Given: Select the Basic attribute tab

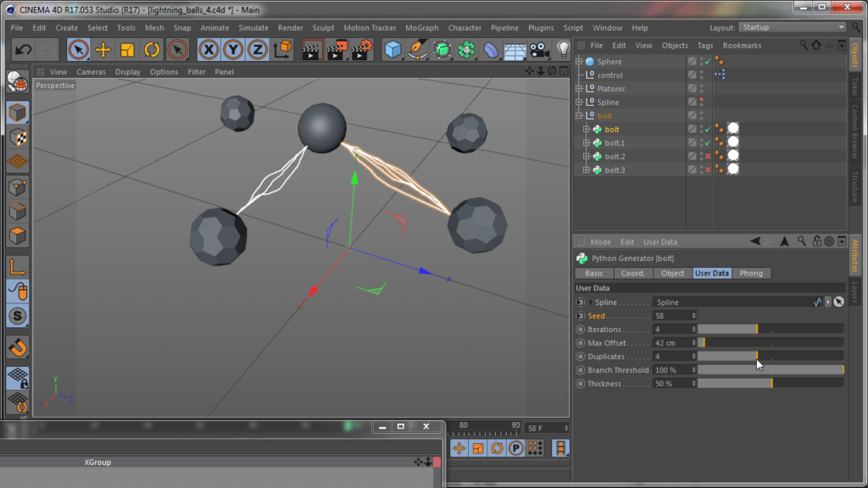Looking at the screenshot, I should coord(593,274).
